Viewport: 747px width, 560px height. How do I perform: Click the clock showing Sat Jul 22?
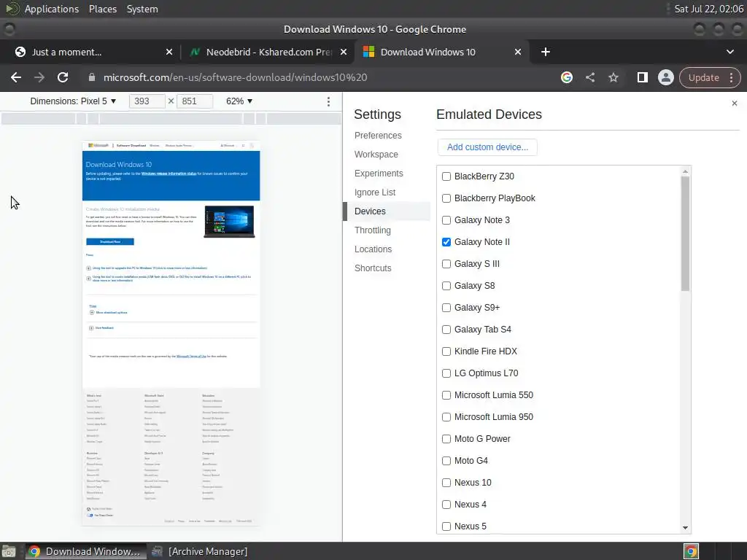tap(708, 9)
